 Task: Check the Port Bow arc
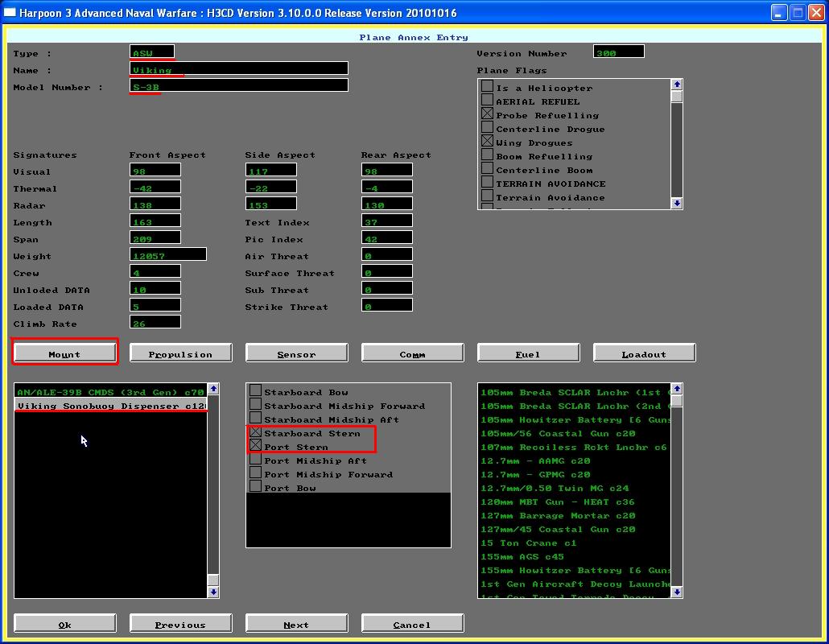(x=255, y=487)
